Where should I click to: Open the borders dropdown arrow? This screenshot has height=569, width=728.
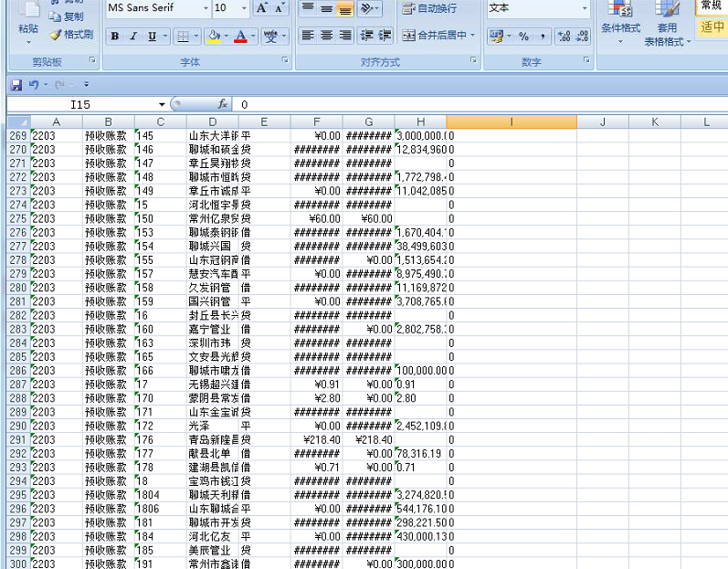(195, 37)
